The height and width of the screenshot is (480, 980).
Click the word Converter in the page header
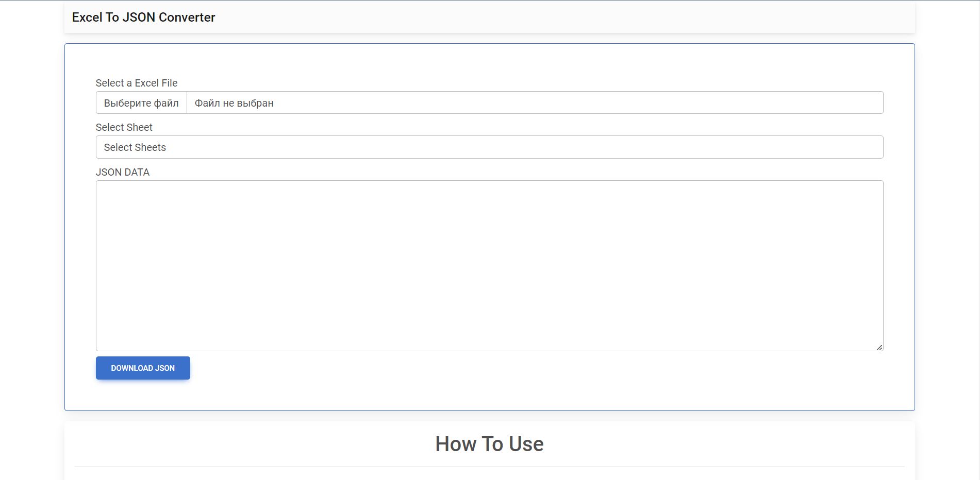click(x=187, y=18)
